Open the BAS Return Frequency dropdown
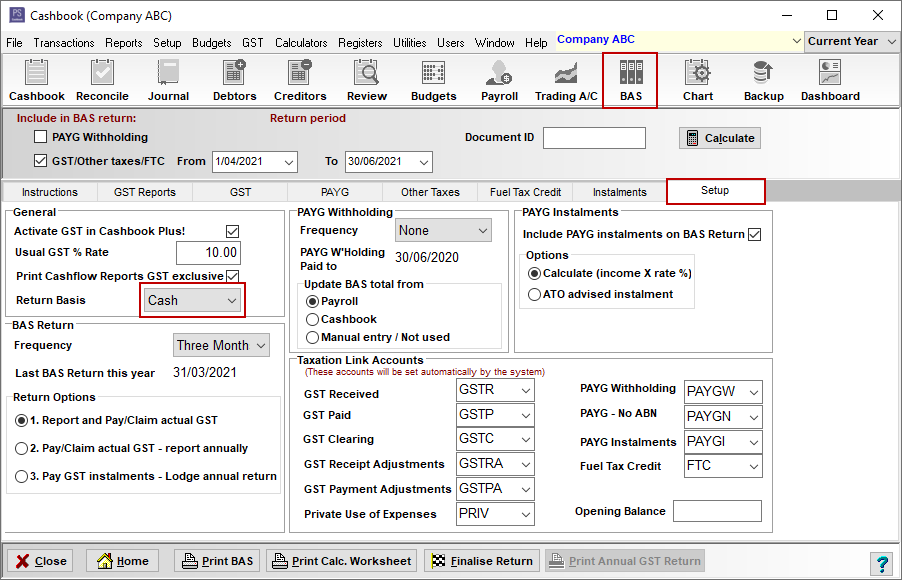The height and width of the screenshot is (580, 902). tap(221, 345)
